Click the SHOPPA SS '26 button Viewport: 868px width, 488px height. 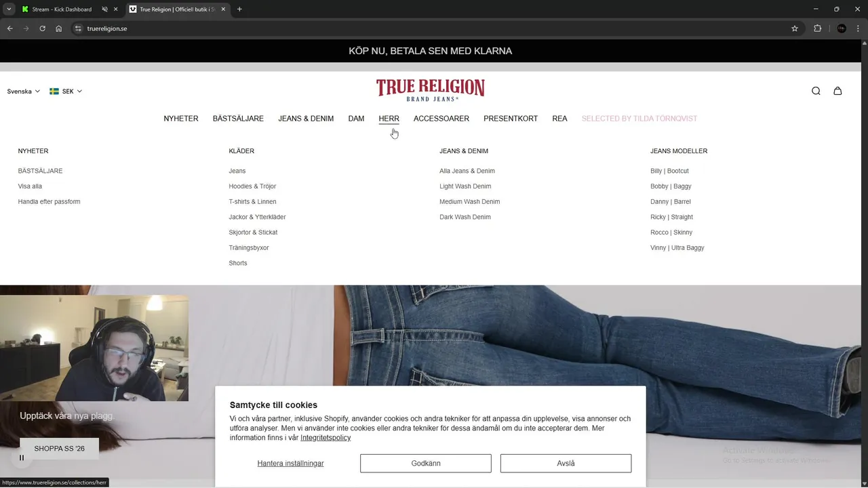click(59, 449)
